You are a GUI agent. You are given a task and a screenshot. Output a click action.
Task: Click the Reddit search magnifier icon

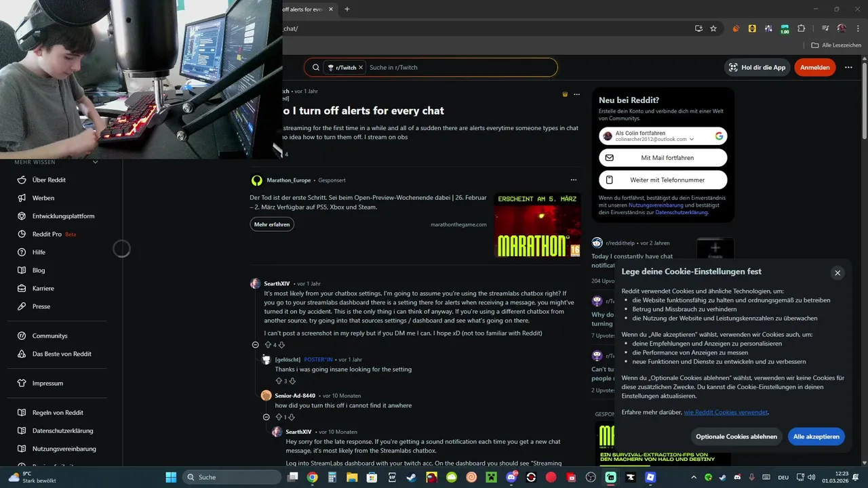click(315, 67)
